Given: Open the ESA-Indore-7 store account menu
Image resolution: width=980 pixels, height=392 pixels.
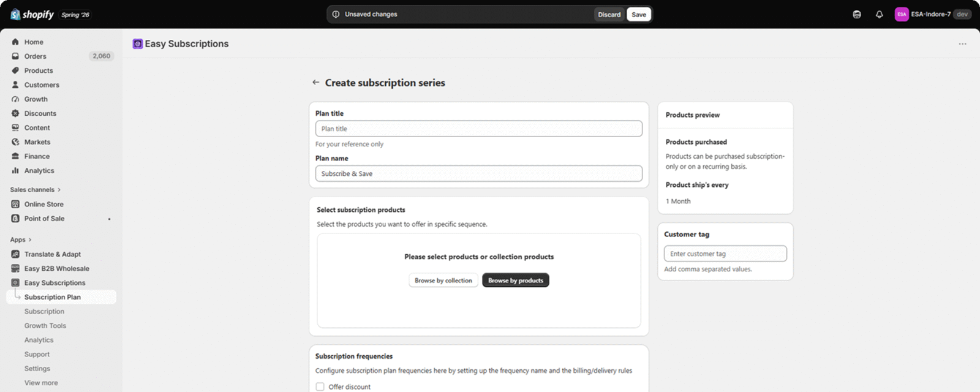Looking at the screenshot, I should tap(933, 14).
